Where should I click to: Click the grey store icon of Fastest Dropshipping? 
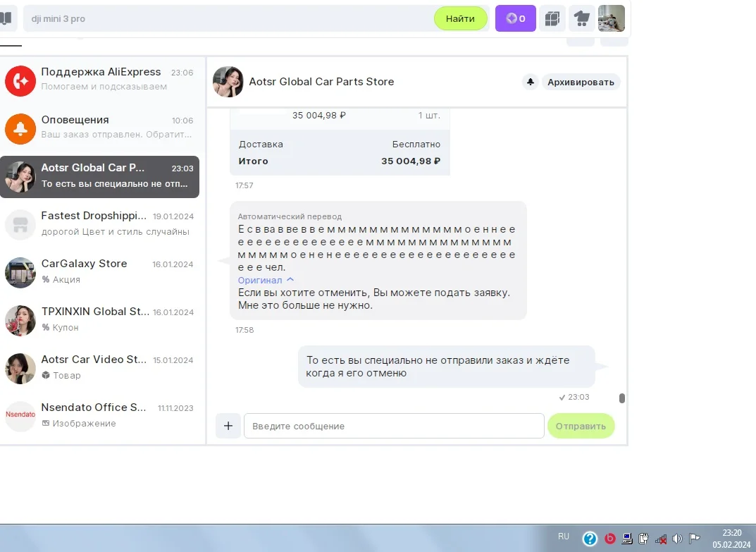20,225
